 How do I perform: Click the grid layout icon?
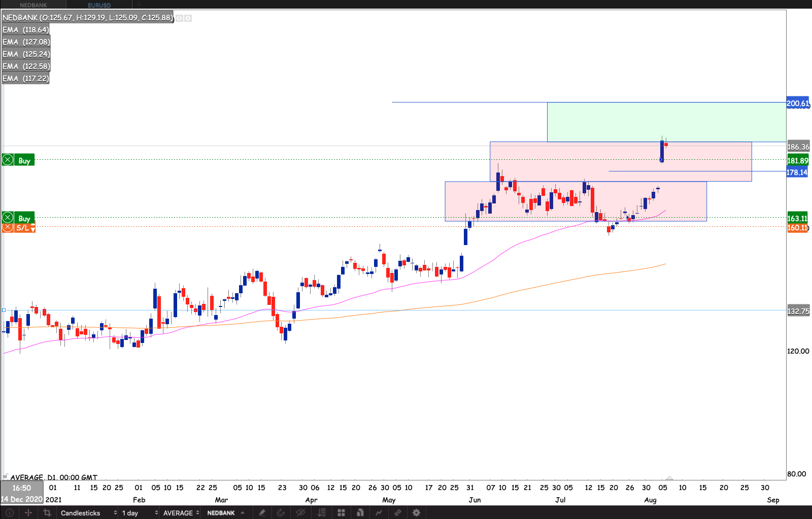tap(341, 513)
